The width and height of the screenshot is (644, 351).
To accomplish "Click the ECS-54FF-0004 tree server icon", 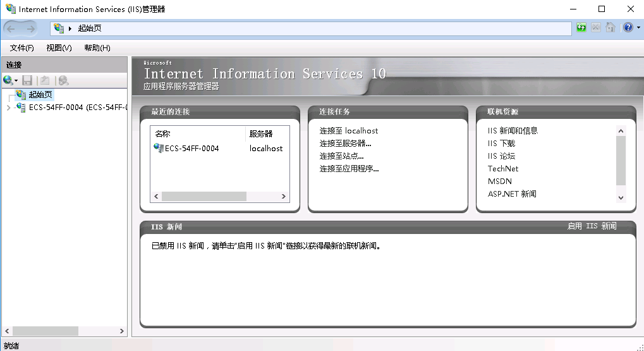I will pyautogui.click(x=21, y=108).
